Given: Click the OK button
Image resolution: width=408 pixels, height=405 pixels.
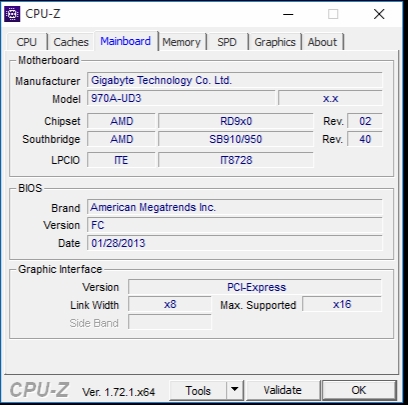Looking at the screenshot, I should (x=359, y=390).
